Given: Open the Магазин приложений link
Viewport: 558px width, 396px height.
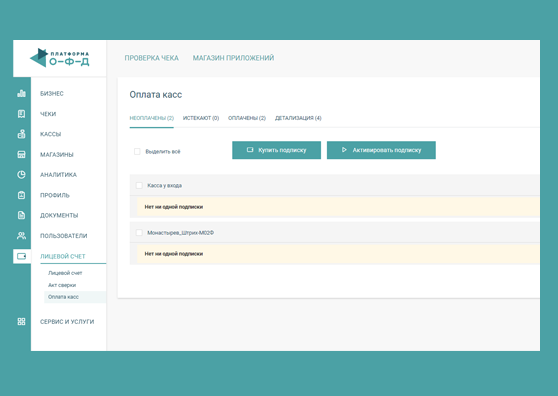Looking at the screenshot, I should point(233,58).
